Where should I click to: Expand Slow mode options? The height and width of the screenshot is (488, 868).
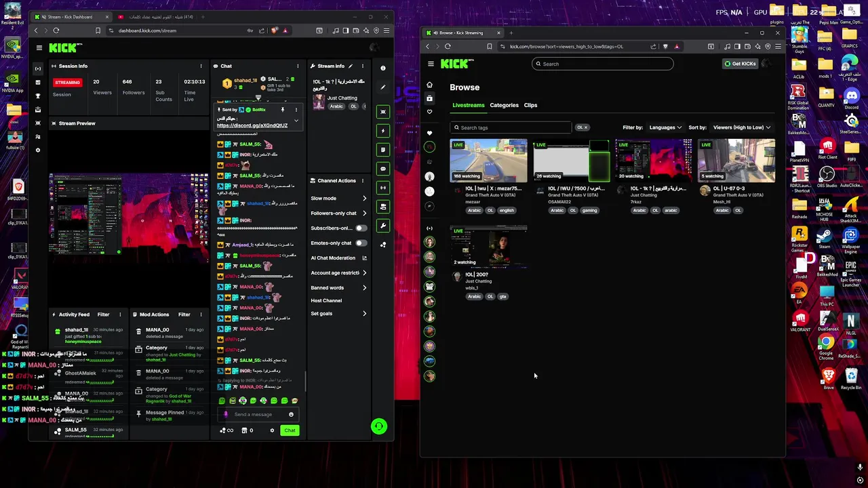(x=364, y=198)
